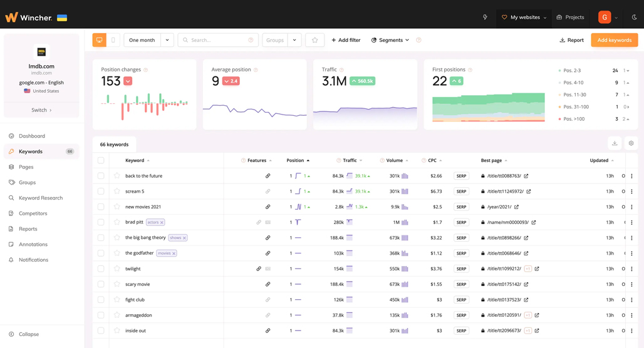Open external link for /title/tt0088763/
The height and width of the screenshot is (348, 644).
tap(526, 176)
